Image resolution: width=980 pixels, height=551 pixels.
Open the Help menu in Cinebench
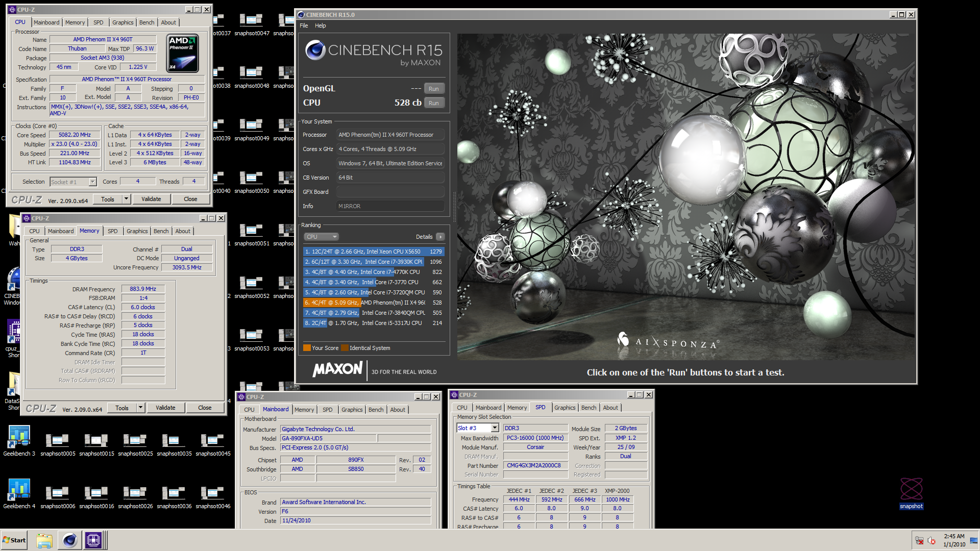[x=320, y=26]
